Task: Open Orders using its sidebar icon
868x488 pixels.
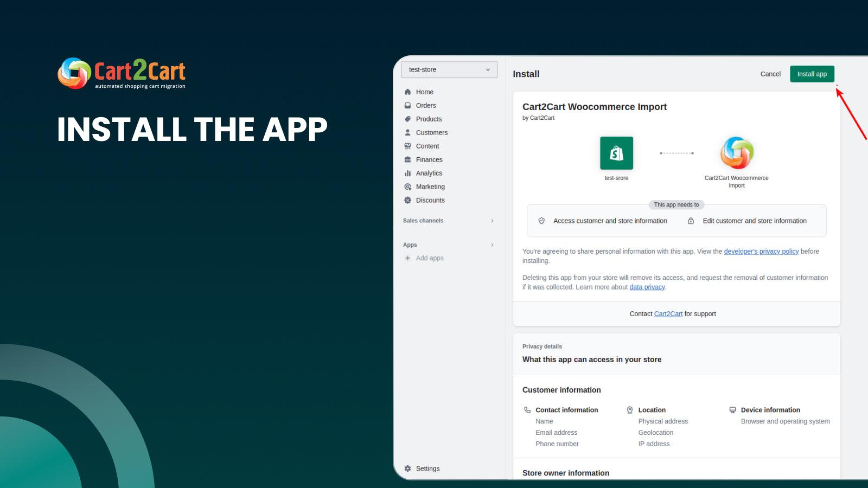Action: tap(407, 105)
